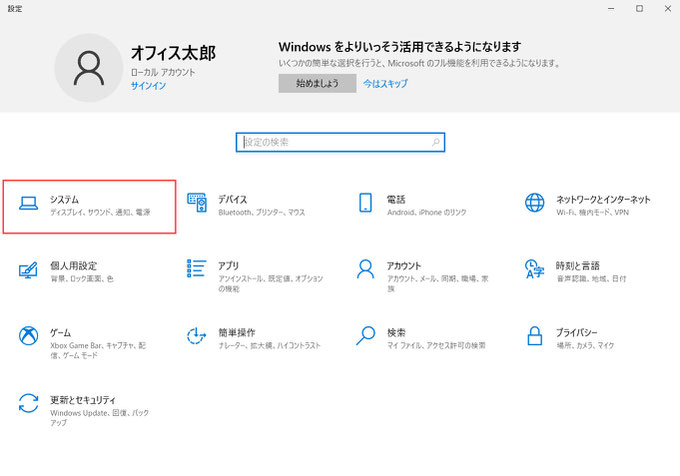The width and height of the screenshot is (680, 476).
Task: Click ローカル アカウント label
Action: tap(163, 72)
